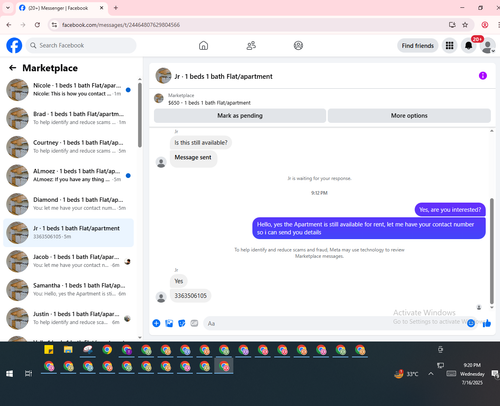Attach a photo using image icon
500x406 pixels.
click(169, 323)
